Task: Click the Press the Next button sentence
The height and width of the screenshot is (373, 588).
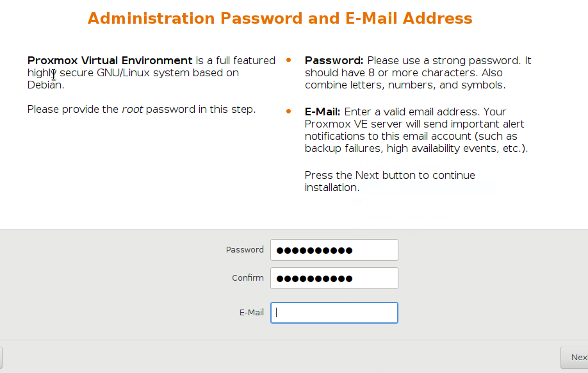Action: point(390,181)
